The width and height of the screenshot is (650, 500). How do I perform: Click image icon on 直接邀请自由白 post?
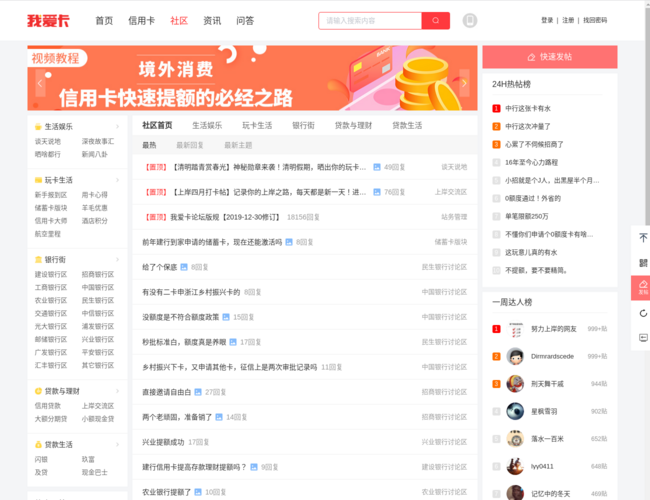[198, 392]
